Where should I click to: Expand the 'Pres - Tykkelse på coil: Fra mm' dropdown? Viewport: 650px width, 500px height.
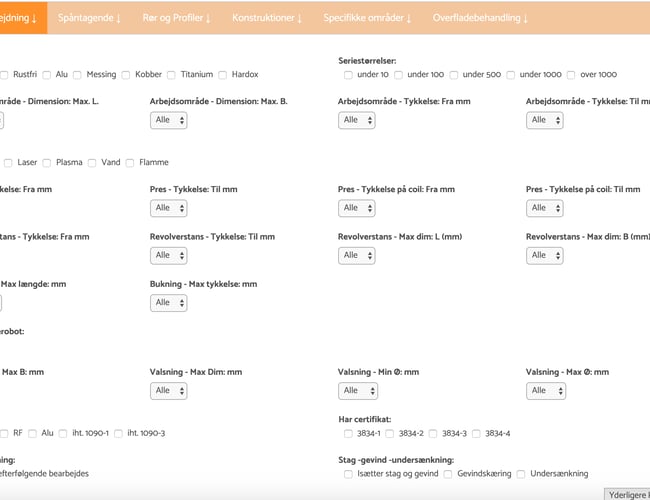tap(356, 208)
